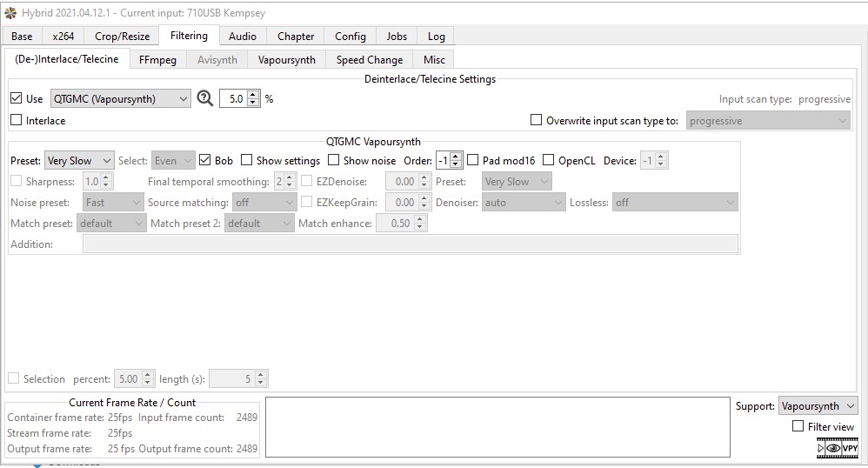This screenshot has width=868, height=468.
Task: Click the Selection checkbox
Action: coord(14,378)
